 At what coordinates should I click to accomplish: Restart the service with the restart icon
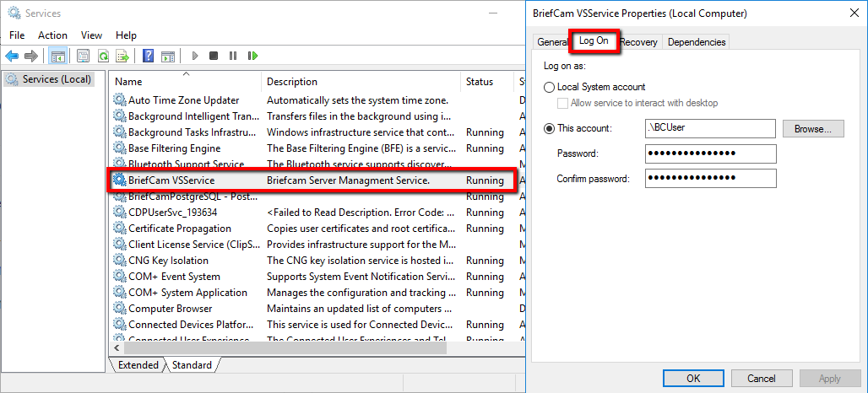click(253, 56)
